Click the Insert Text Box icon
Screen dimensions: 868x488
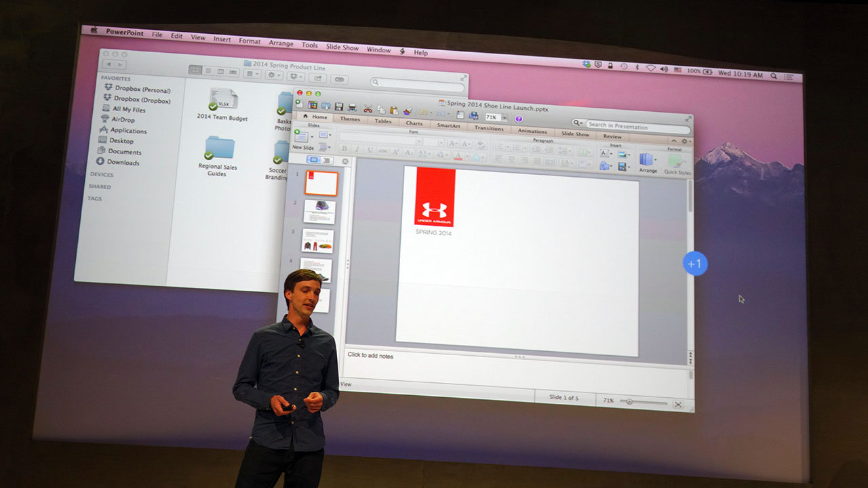click(x=604, y=152)
